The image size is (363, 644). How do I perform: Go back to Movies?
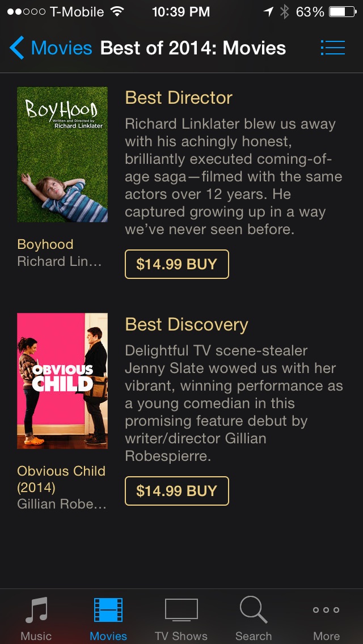coord(61,48)
